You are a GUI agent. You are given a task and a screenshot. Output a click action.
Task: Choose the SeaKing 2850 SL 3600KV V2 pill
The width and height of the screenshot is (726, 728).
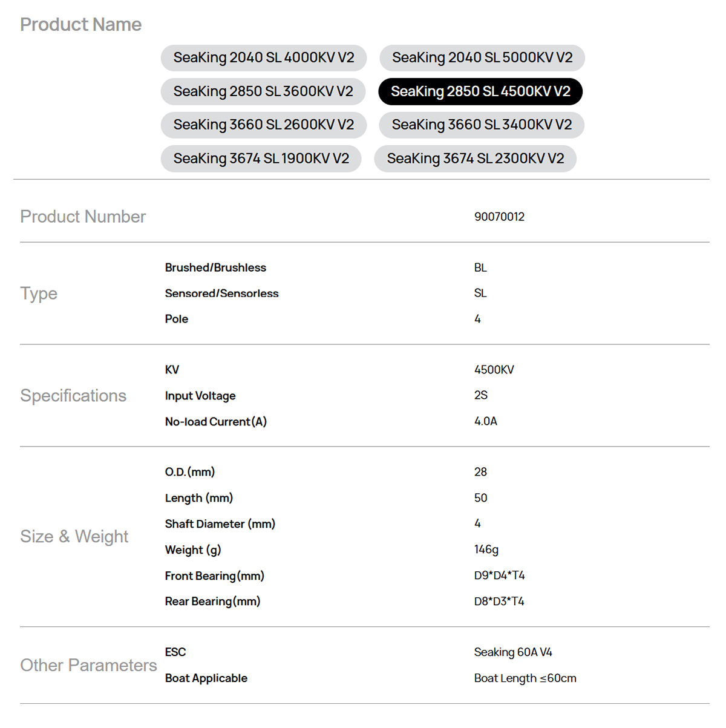[263, 91]
